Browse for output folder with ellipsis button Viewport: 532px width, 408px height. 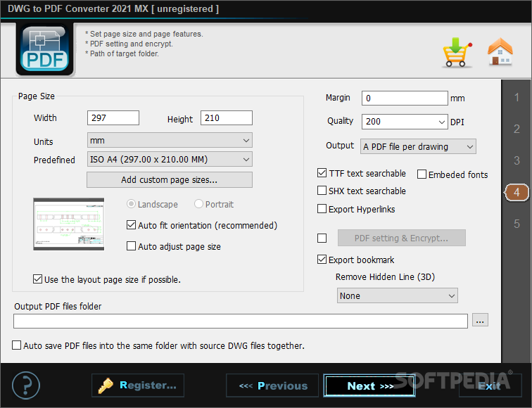(x=480, y=320)
